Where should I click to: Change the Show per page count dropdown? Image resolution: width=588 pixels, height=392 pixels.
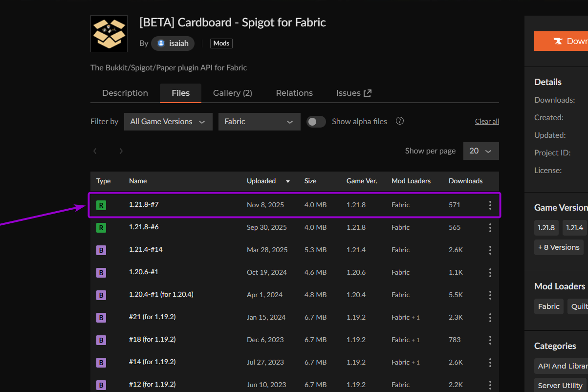click(x=480, y=151)
